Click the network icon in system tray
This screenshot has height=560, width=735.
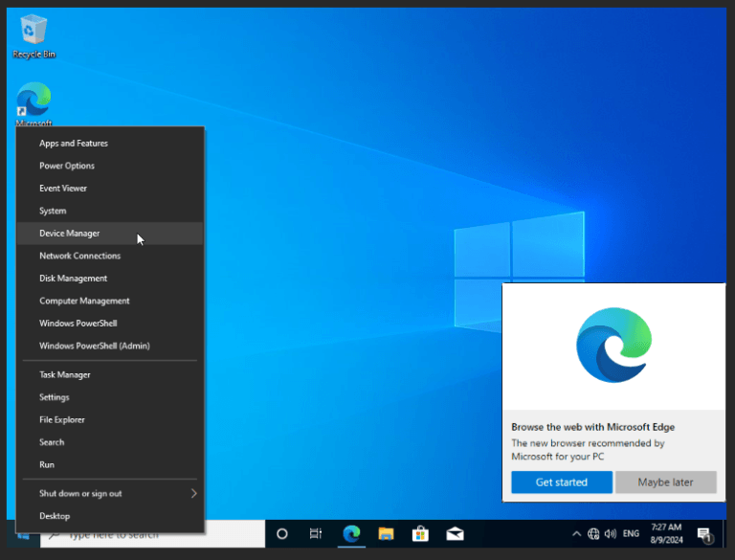593,533
